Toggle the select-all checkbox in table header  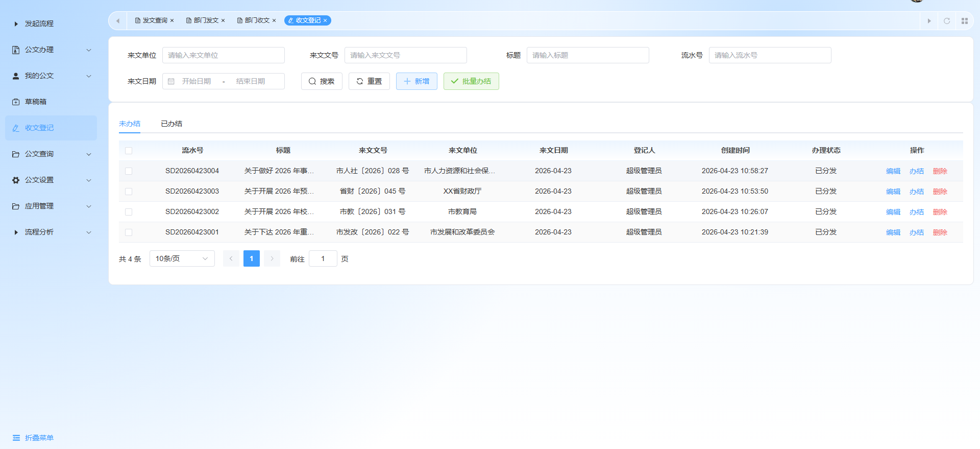click(129, 151)
